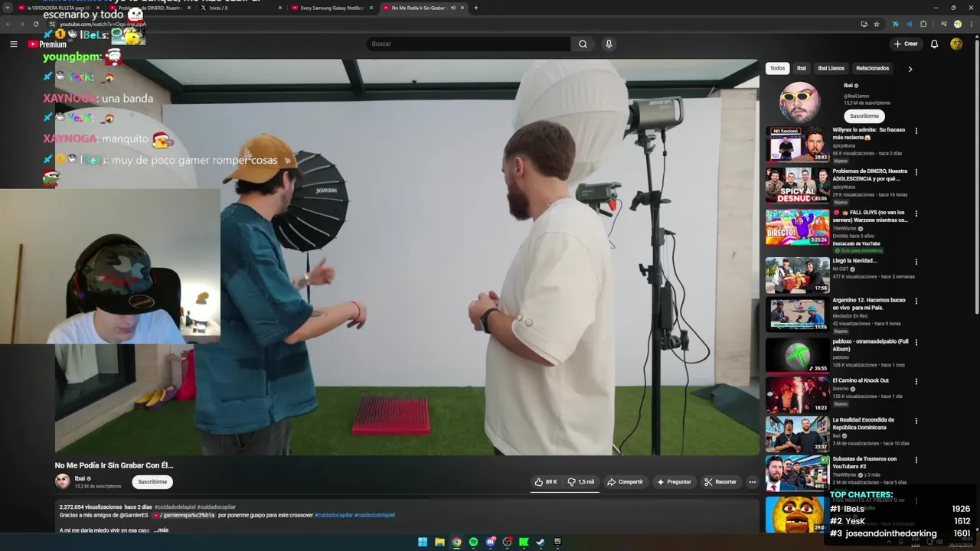Open El Camino al Knock Out title

[x=861, y=380]
